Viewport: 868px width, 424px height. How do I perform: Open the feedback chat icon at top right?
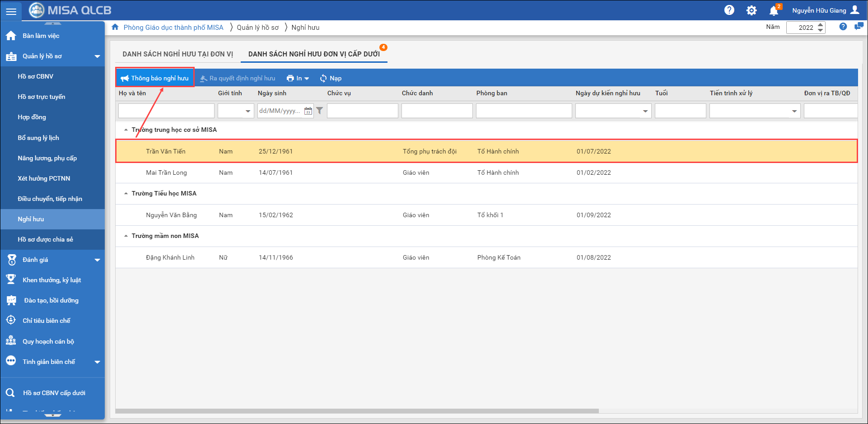coord(859,27)
